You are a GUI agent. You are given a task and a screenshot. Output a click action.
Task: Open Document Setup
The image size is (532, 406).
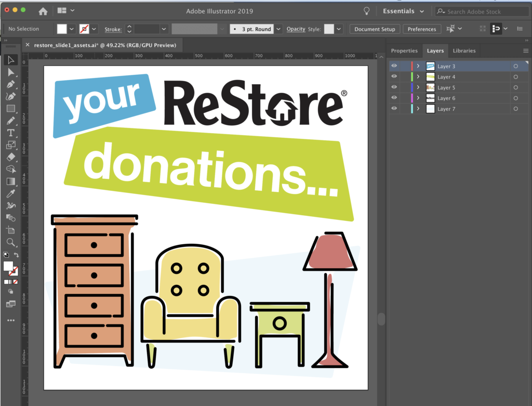pos(374,29)
